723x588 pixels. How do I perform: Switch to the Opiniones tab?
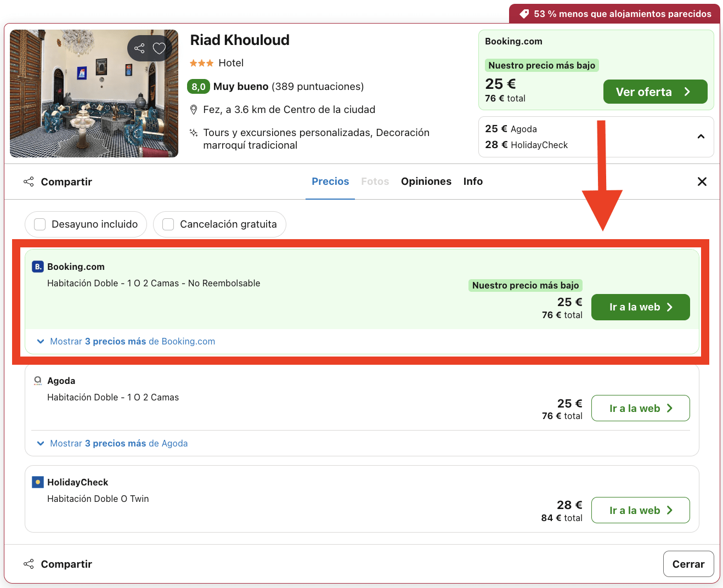(426, 181)
